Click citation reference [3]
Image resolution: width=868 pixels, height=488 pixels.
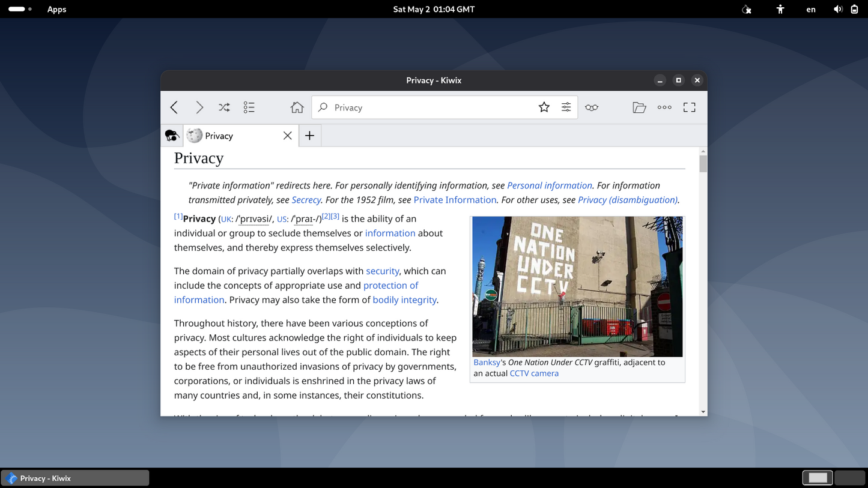(335, 216)
